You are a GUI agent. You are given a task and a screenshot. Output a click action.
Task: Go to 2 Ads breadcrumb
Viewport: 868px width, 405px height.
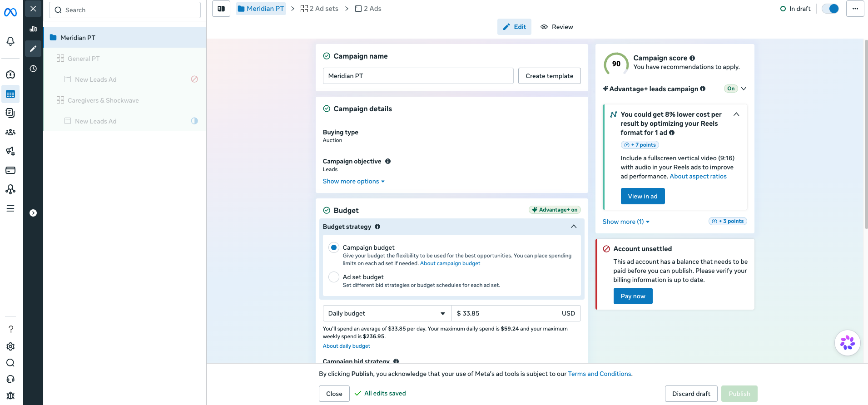tap(368, 9)
